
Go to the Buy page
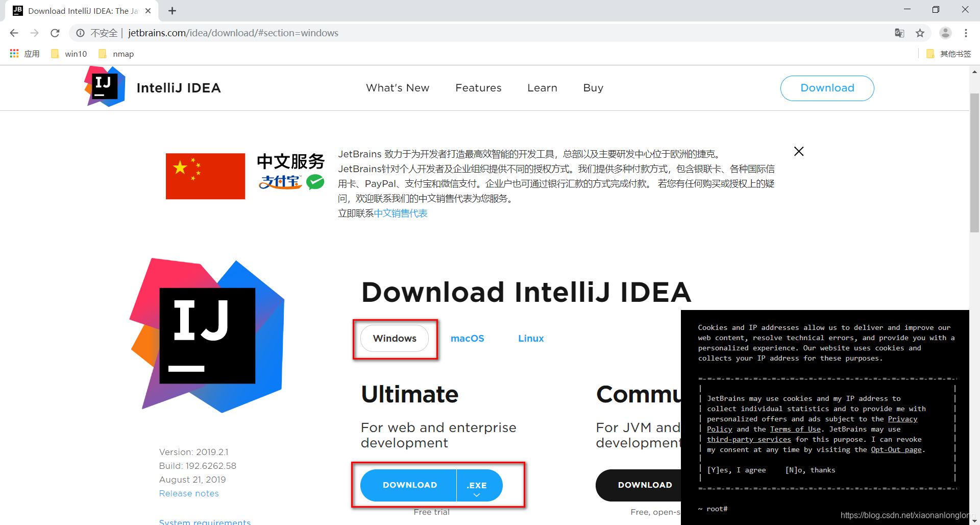pos(593,88)
